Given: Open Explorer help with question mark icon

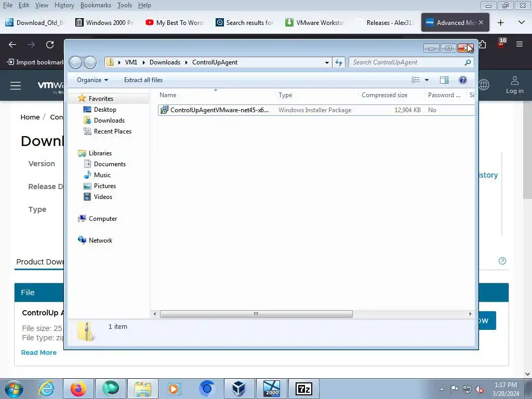Looking at the screenshot, I should (462, 80).
